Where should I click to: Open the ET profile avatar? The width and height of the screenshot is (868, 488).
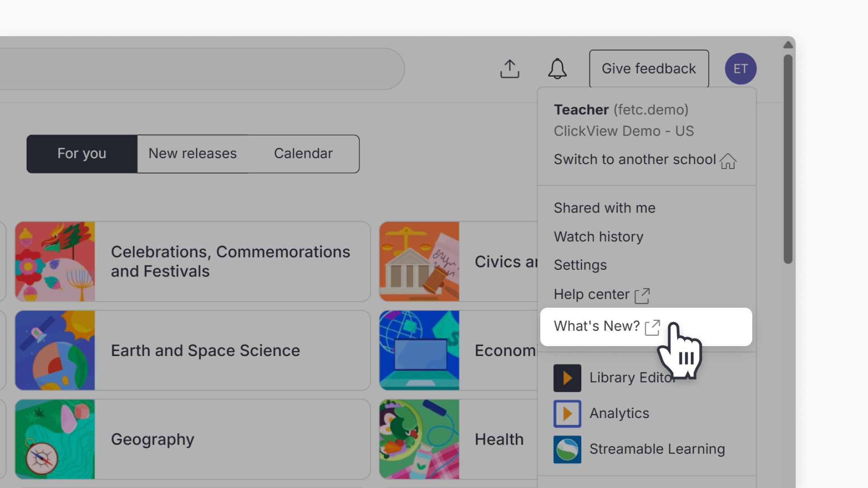tap(741, 69)
